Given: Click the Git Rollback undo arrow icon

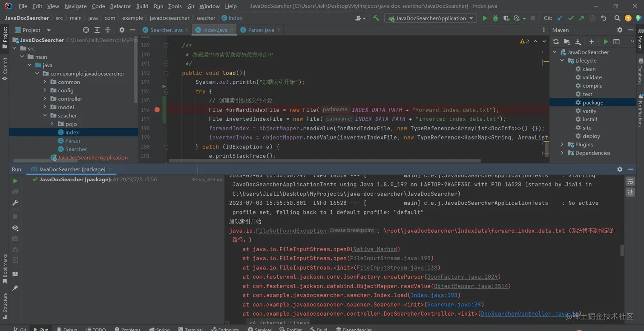Looking at the screenshot, I should pyautogui.click(x=604, y=18).
